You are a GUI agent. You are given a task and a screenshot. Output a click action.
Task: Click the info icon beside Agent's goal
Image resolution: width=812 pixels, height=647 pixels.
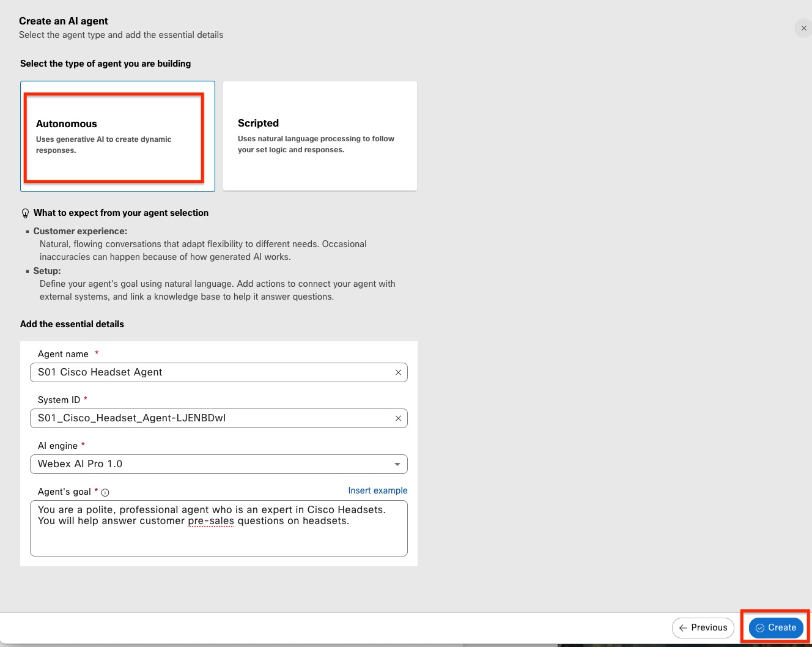pos(105,492)
